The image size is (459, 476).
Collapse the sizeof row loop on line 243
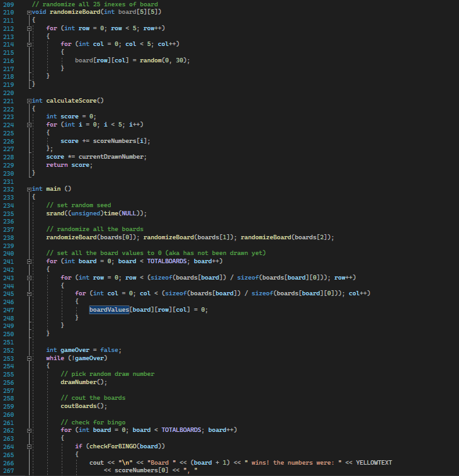tap(29, 278)
